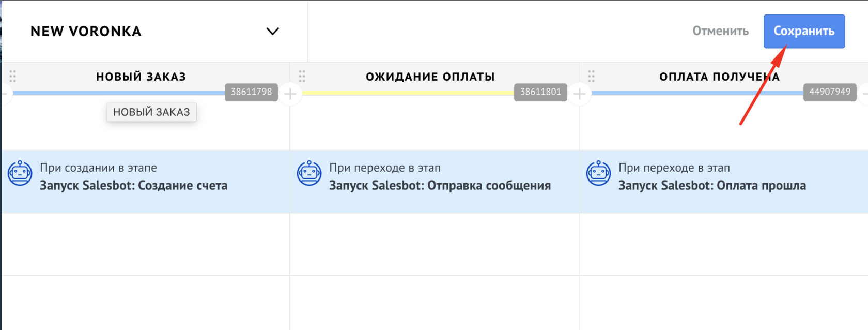The width and height of the screenshot is (868, 330).
Task: Select the Оплата получена stage header
Action: coord(719,77)
